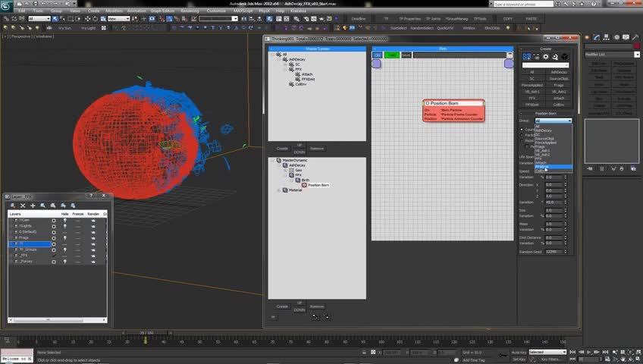Click the modifier color swatch beside name field
643x364 pixels.
(638, 46)
